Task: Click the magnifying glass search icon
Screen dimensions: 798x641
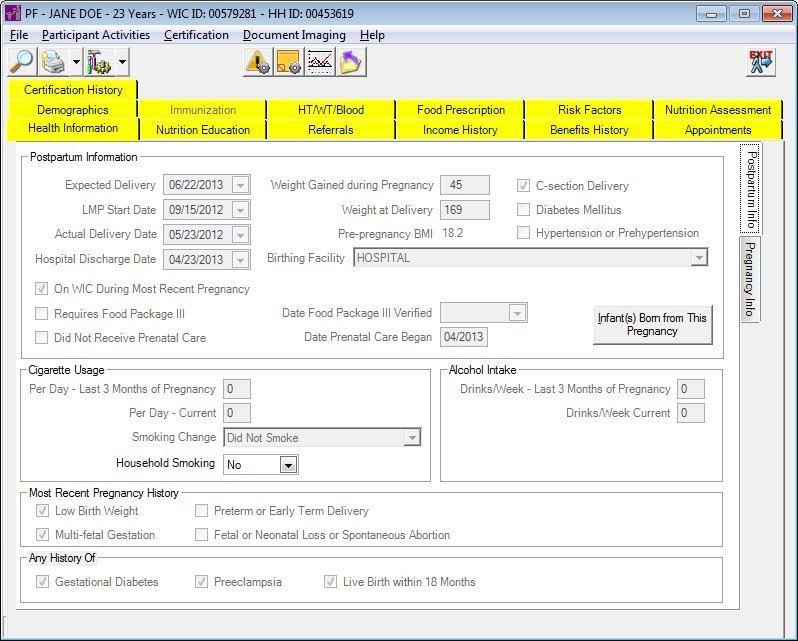Action: 22,62
